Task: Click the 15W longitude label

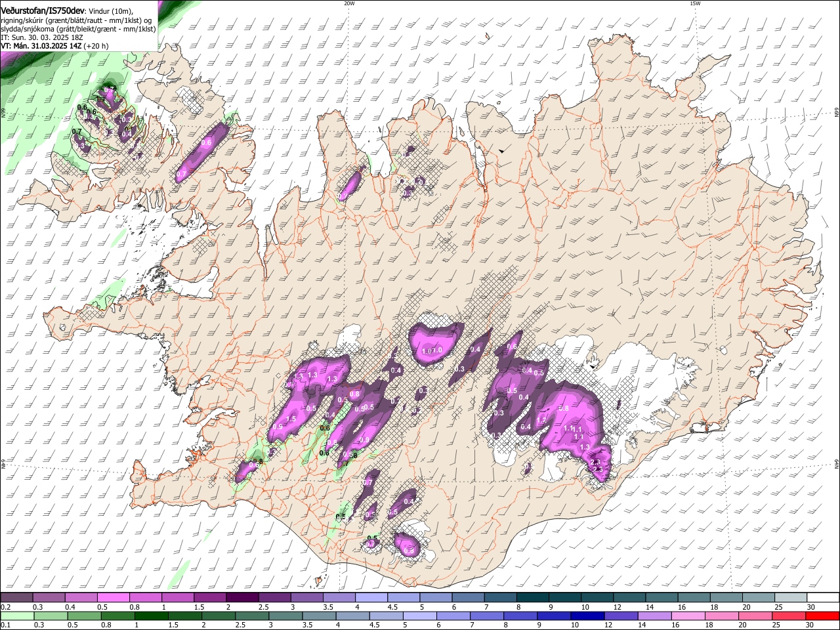Action: pyautogui.click(x=695, y=3)
